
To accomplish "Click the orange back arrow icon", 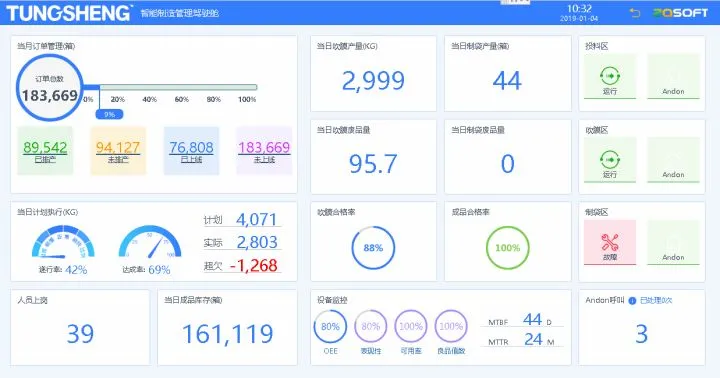I will [635, 13].
